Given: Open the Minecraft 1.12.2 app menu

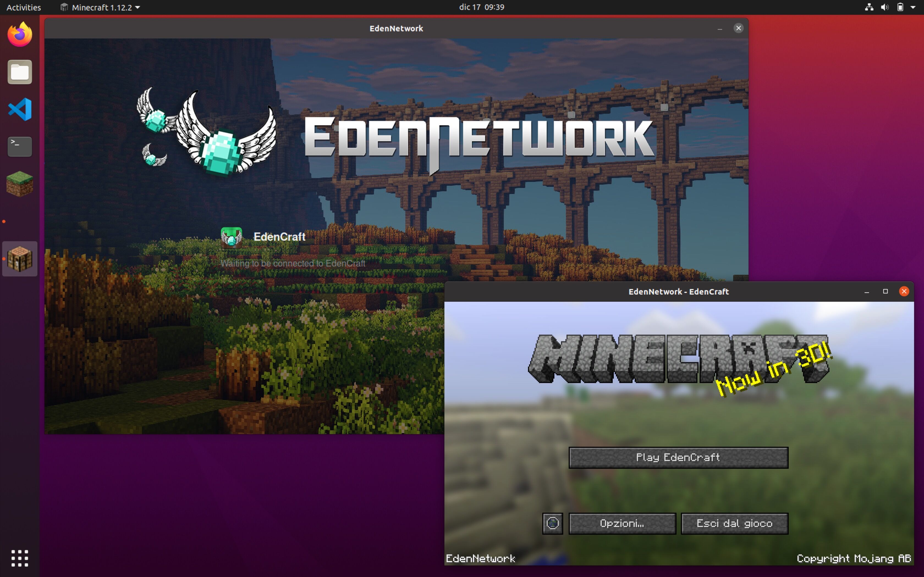Looking at the screenshot, I should (100, 7).
